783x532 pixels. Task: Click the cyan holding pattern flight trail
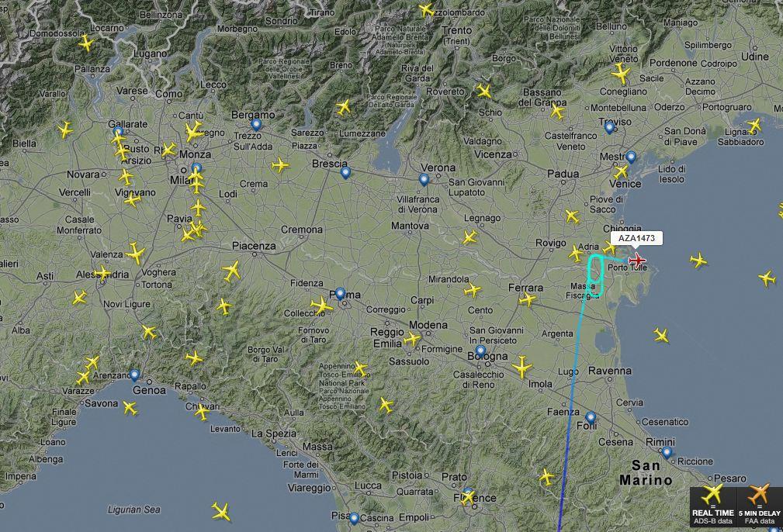pos(595,275)
